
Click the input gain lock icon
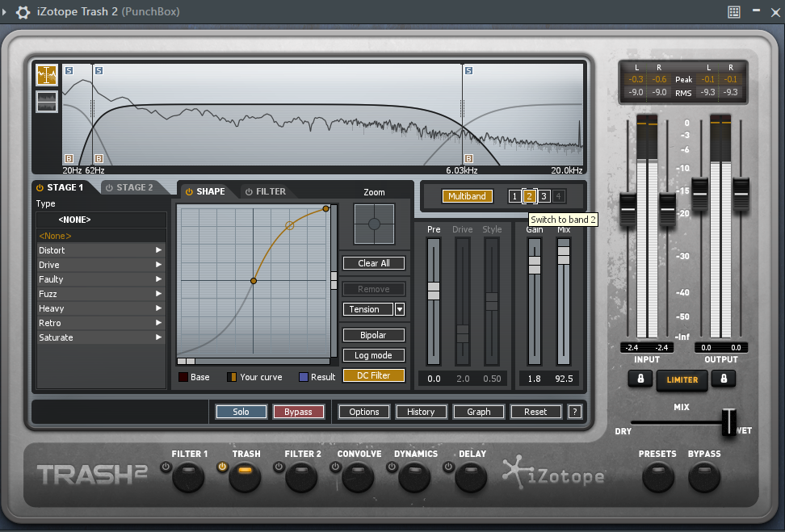click(640, 379)
